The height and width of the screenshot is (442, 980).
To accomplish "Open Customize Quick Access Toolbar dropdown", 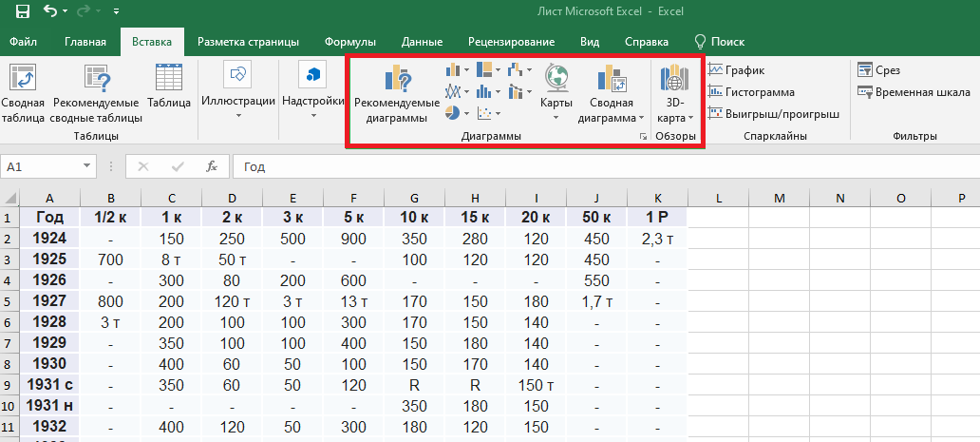I will (117, 11).
